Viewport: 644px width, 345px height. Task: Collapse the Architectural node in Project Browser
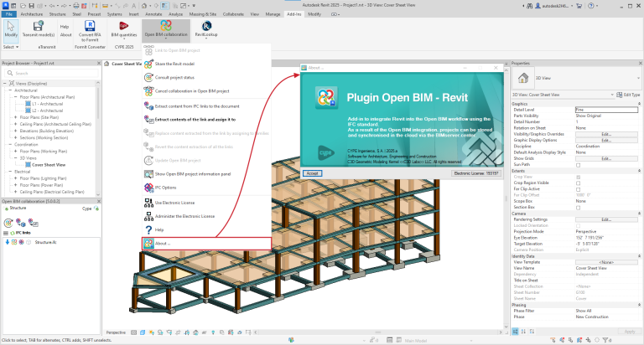click(10, 90)
